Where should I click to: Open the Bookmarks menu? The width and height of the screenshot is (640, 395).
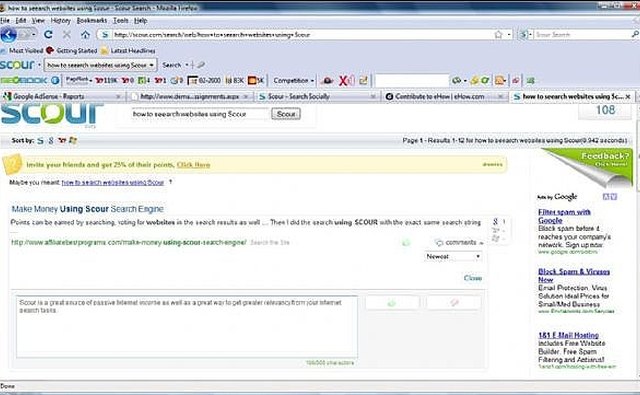(92, 20)
